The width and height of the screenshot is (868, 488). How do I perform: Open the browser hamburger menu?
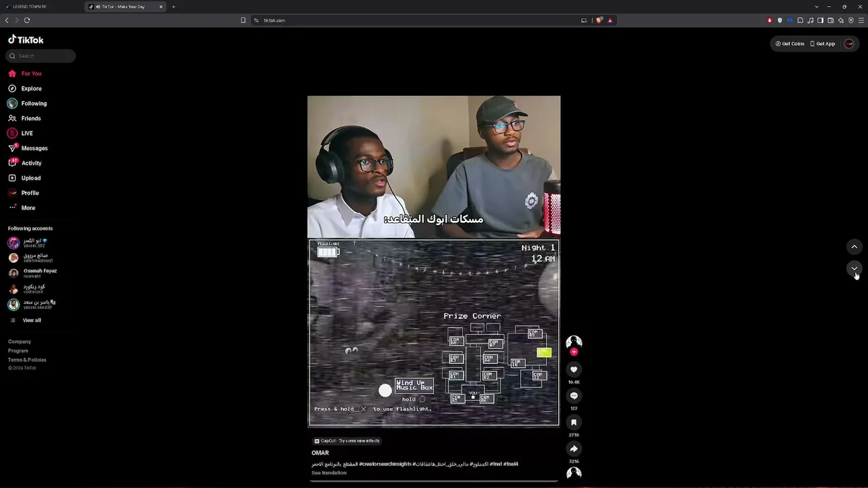tap(861, 20)
